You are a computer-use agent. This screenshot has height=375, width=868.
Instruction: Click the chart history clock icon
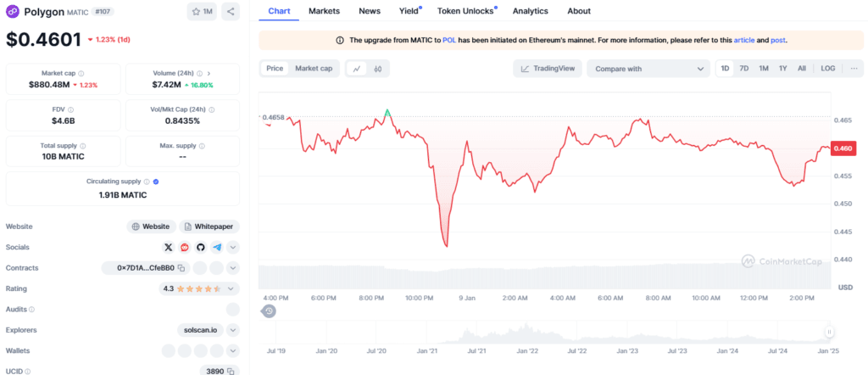[269, 311]
